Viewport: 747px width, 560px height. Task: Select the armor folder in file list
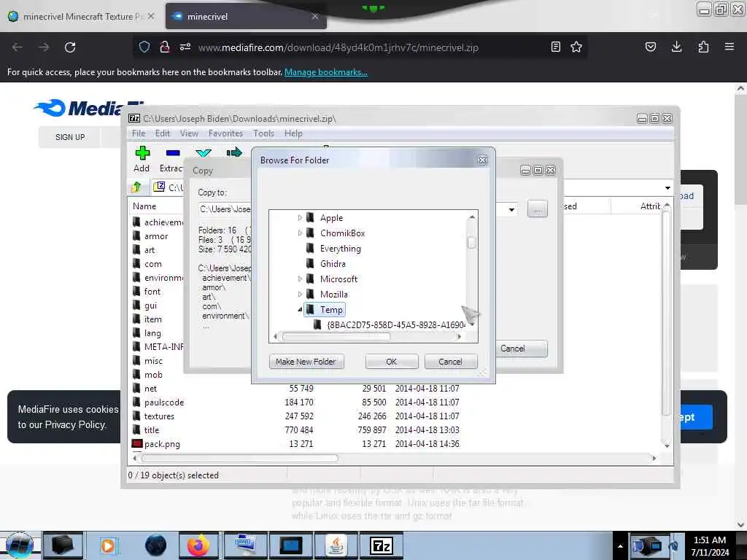(x=157, y=236)
